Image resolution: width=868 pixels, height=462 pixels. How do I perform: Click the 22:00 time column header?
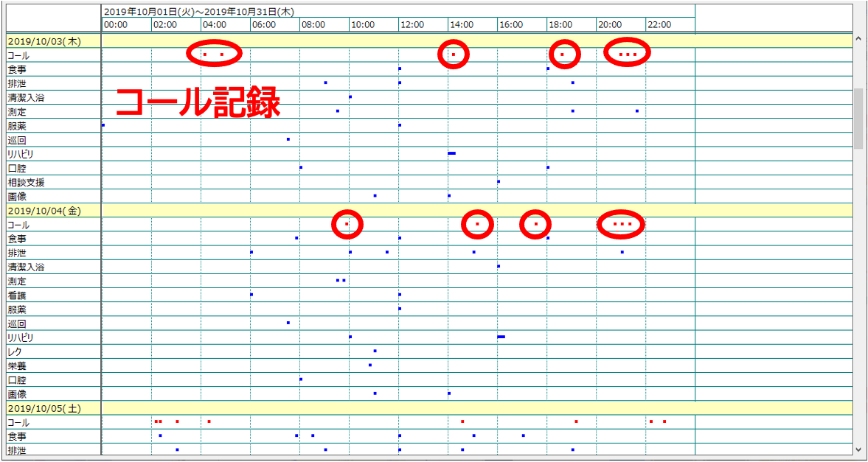pyautogui.click(x=659, y=25)
